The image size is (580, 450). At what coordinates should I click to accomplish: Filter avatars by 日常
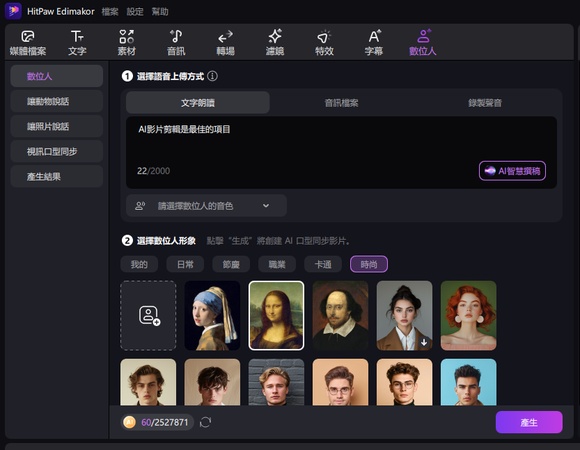coord(185,264)
